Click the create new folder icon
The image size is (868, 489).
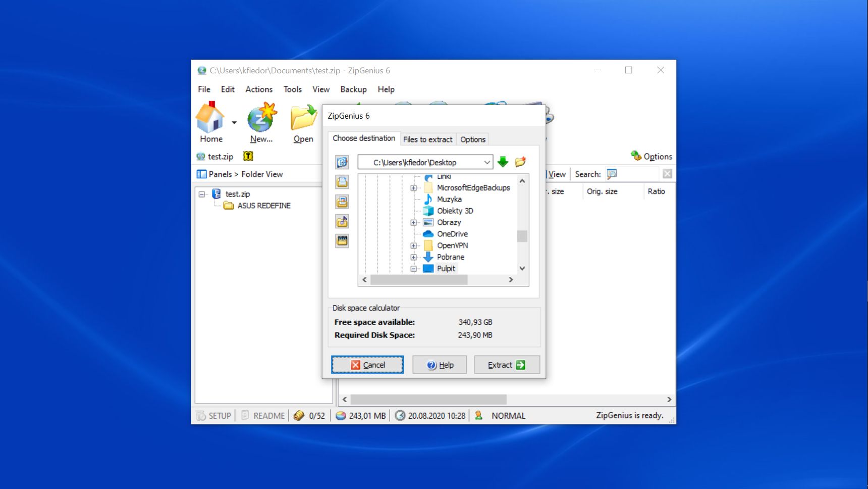(520, 162)
